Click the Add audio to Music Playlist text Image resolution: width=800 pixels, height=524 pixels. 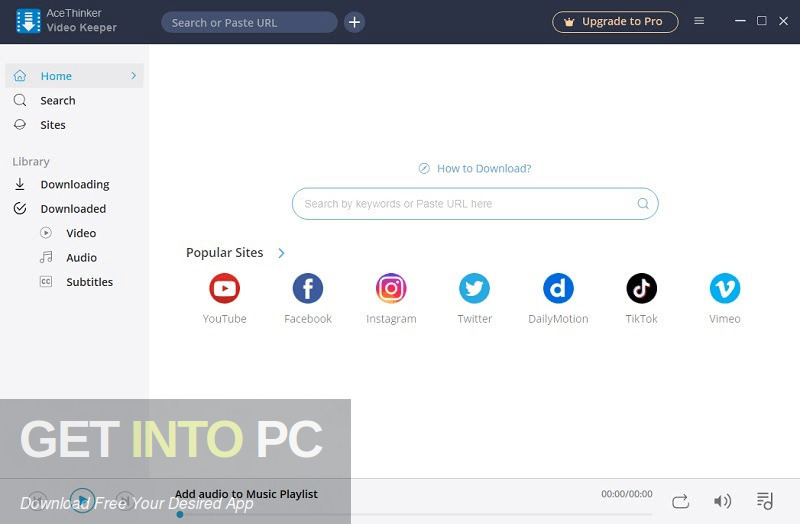(246, 494)
